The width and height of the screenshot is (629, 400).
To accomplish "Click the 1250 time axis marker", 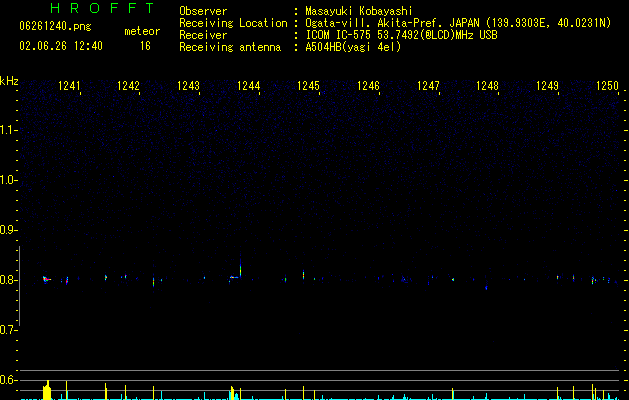I will pos(608,85).
